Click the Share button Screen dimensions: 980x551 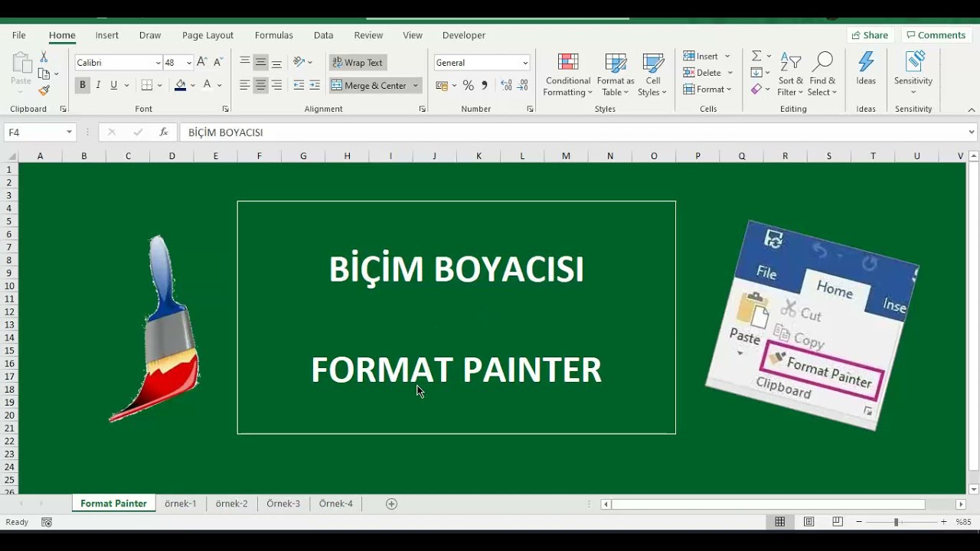point(870,35)
